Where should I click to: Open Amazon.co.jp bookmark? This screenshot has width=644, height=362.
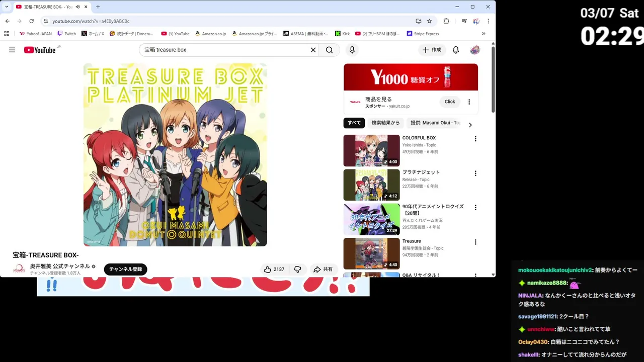point(210,34)
